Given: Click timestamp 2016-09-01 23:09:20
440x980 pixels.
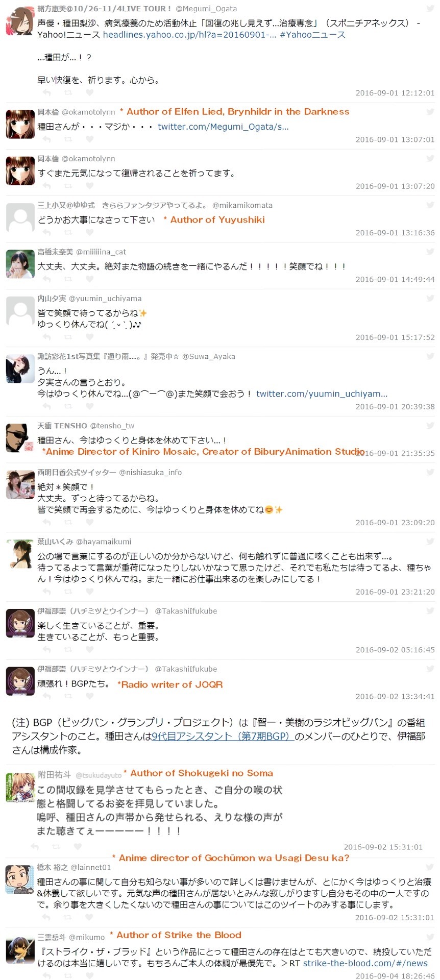Looking at the screenshot, I should tap(395, 523).
